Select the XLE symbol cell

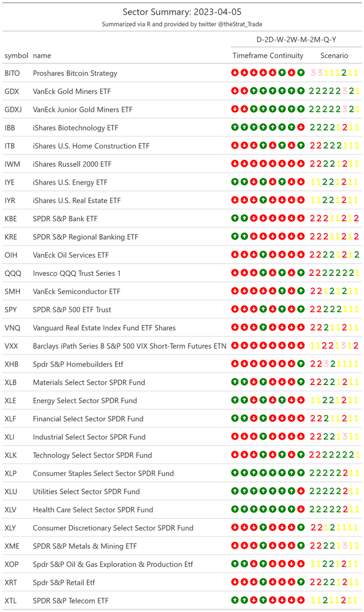(11, 400)
